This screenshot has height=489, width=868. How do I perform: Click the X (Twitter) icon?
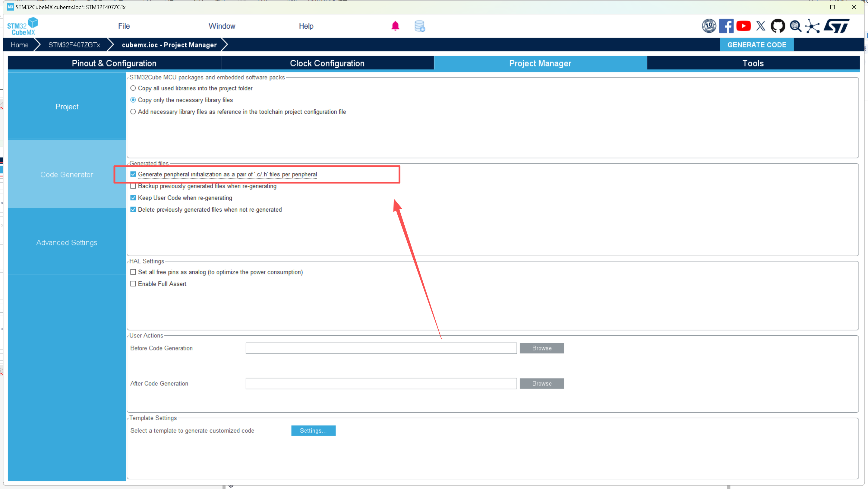(760, 26)
